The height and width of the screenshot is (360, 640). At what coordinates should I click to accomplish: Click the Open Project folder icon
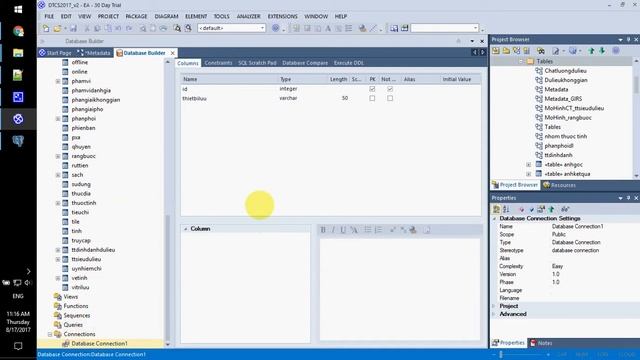coord(57,28)
